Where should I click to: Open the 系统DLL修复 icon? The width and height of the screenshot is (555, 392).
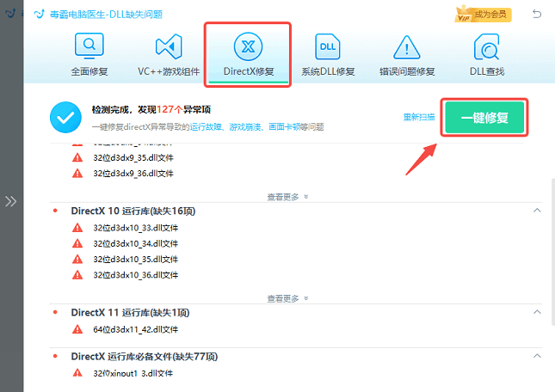328,46
